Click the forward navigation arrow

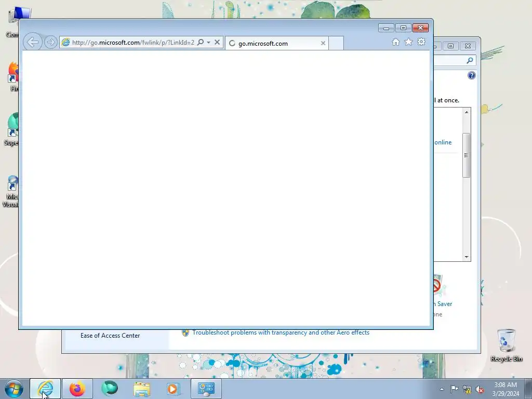(50, 42)
